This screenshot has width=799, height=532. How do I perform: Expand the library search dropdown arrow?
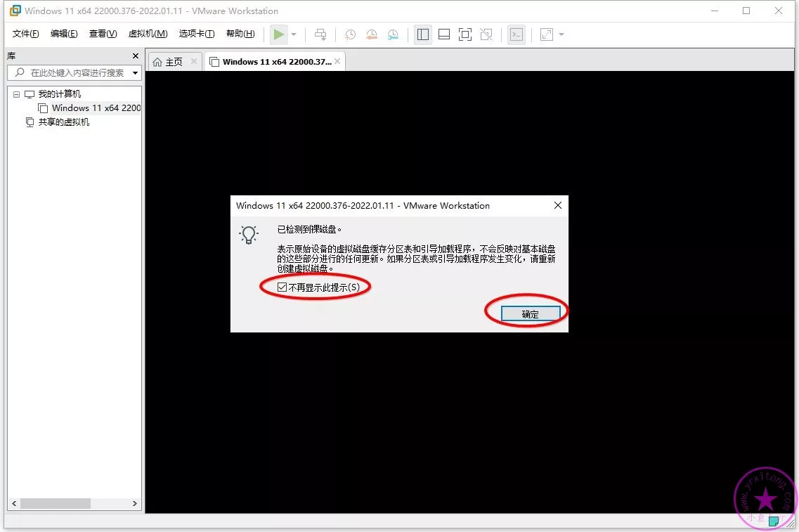[x=135, y=73]
